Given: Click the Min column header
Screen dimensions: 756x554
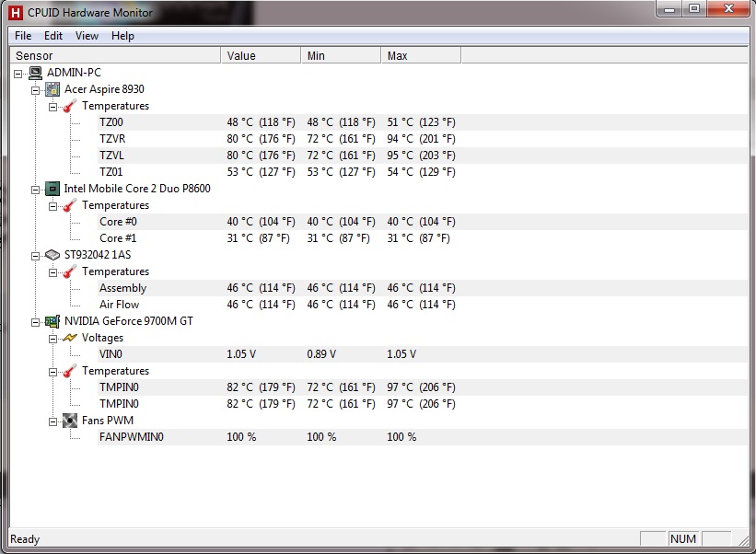Looking at the screenshot, I should tap(341, 55).
